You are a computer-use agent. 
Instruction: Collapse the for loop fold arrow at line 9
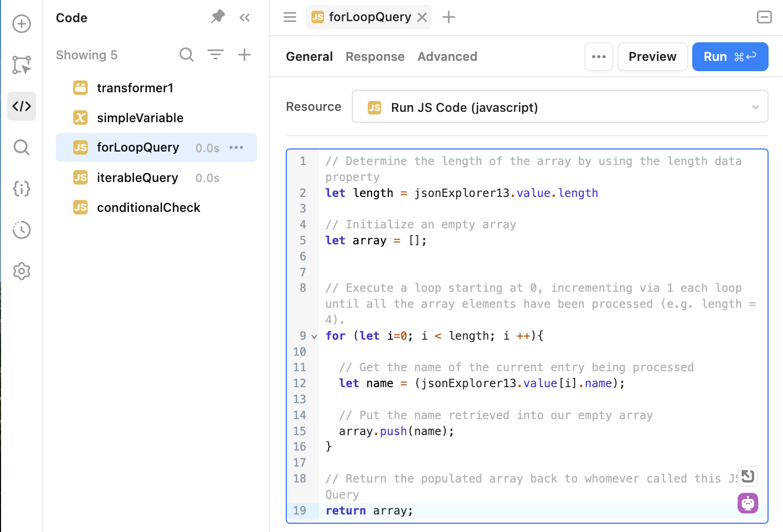pyautogui.click(x=314, y=337)
